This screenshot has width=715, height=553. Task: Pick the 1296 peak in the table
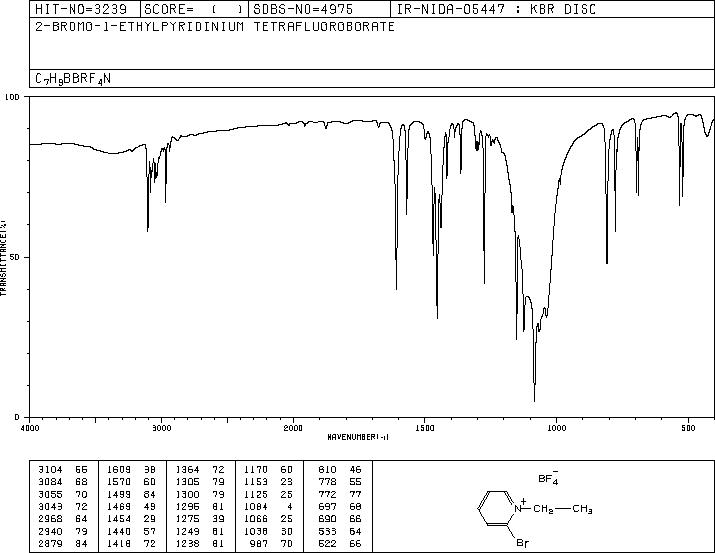pyautogui.click(x=187, y=506)
